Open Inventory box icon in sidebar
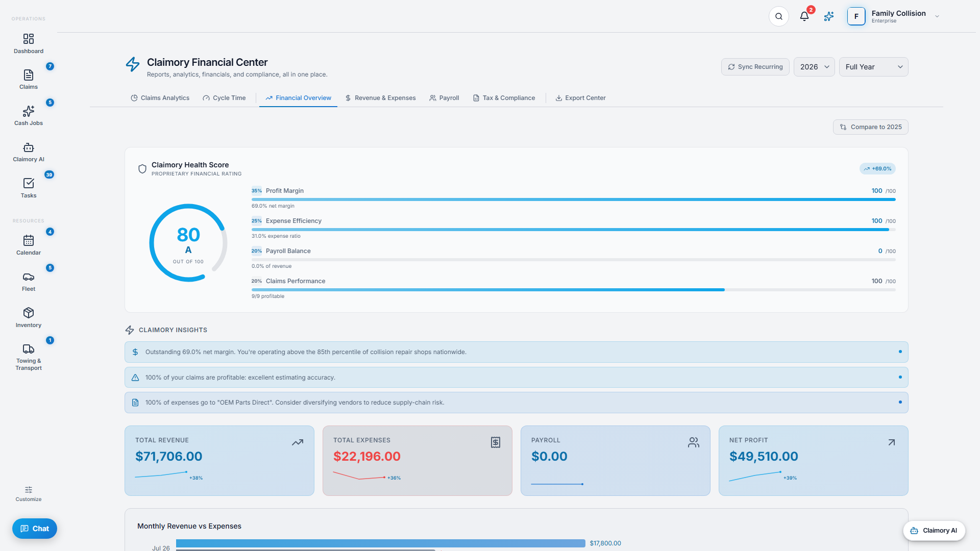The image size is (980, 551). click(x=29, y=313)
